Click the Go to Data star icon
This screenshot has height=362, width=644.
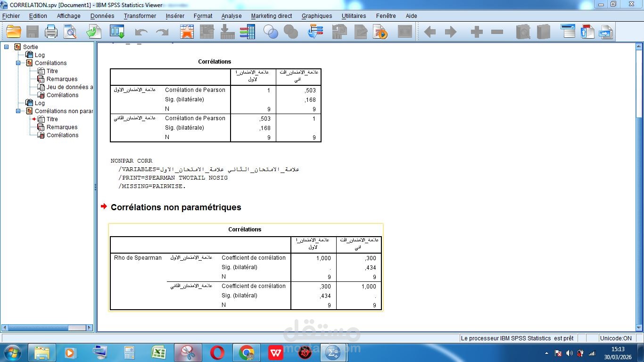[187, 32]
